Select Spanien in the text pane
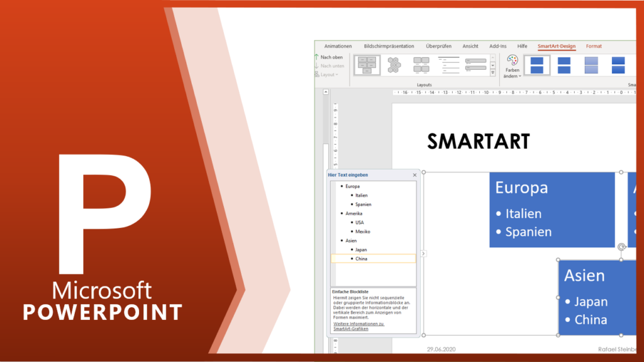 coord(363,205)
